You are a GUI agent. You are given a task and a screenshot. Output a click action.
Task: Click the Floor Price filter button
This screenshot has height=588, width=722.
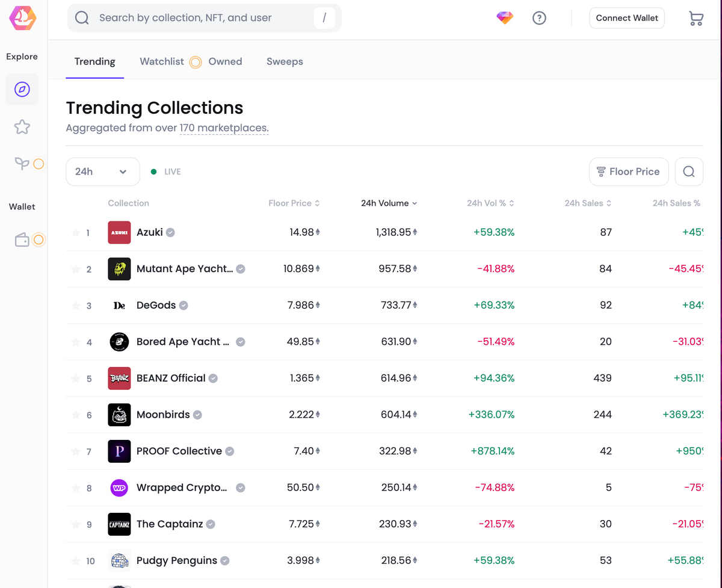628,172
